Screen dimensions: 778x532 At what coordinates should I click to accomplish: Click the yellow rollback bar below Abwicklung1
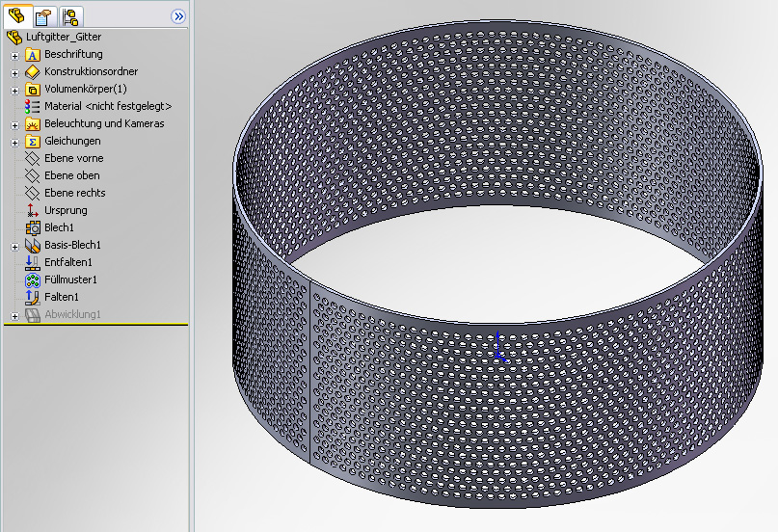[x=95, y=325]
